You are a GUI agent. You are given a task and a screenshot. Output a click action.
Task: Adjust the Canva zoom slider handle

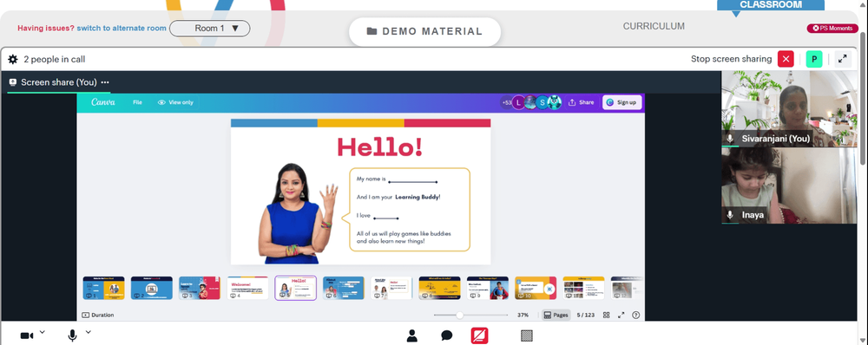click(x=459, y=316)
